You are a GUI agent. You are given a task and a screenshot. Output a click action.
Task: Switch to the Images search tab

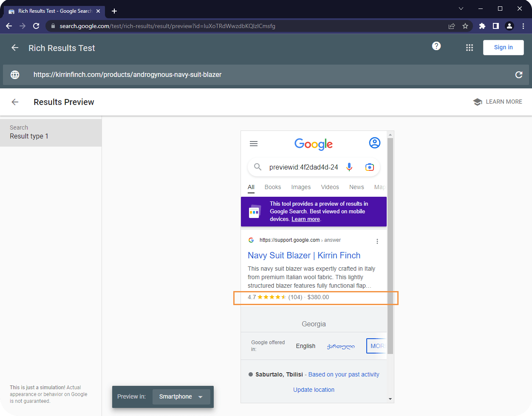tap(301, 187)
